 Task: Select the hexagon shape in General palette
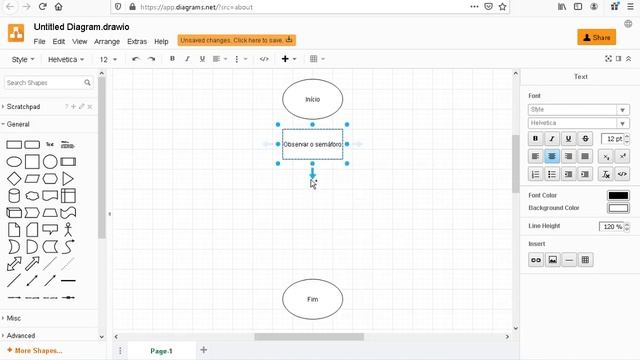coord(50,179)
